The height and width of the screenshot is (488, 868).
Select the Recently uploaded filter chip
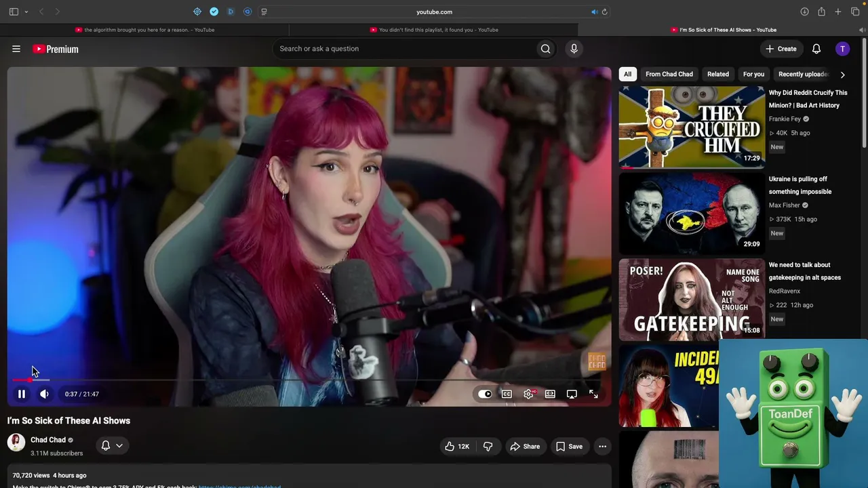click(804, 75)
